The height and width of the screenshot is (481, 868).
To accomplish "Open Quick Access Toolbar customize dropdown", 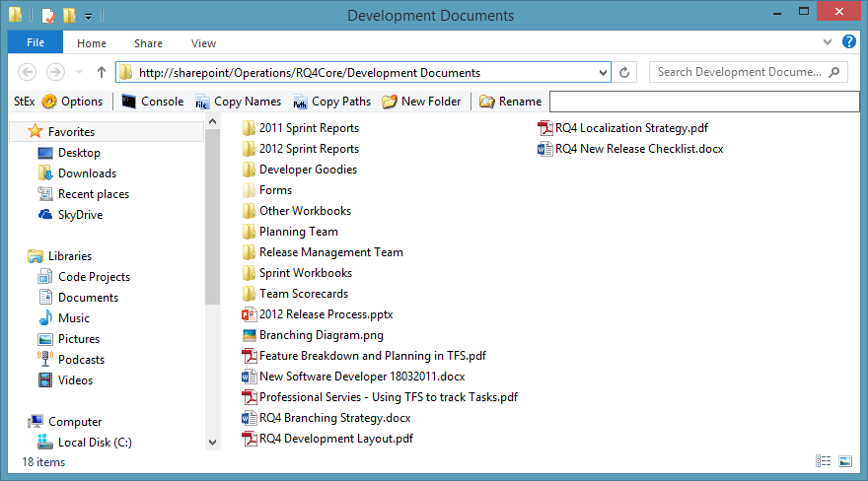I will (x=88, y=17).
